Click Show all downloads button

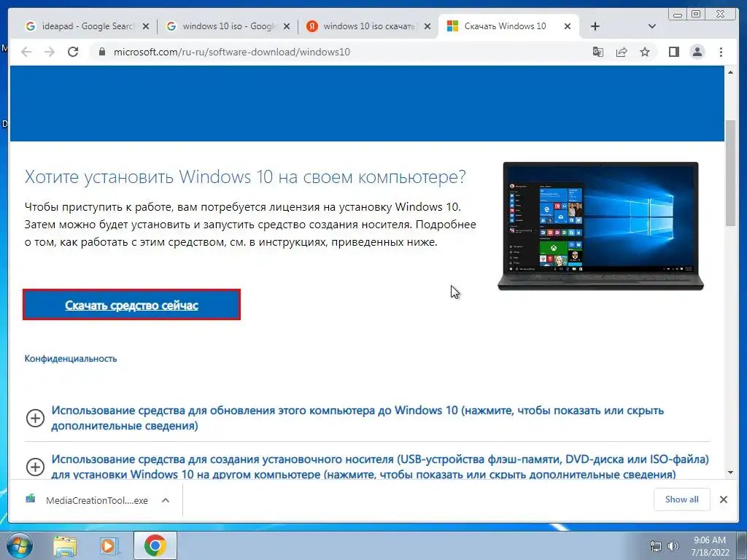(x=682, y=499)
